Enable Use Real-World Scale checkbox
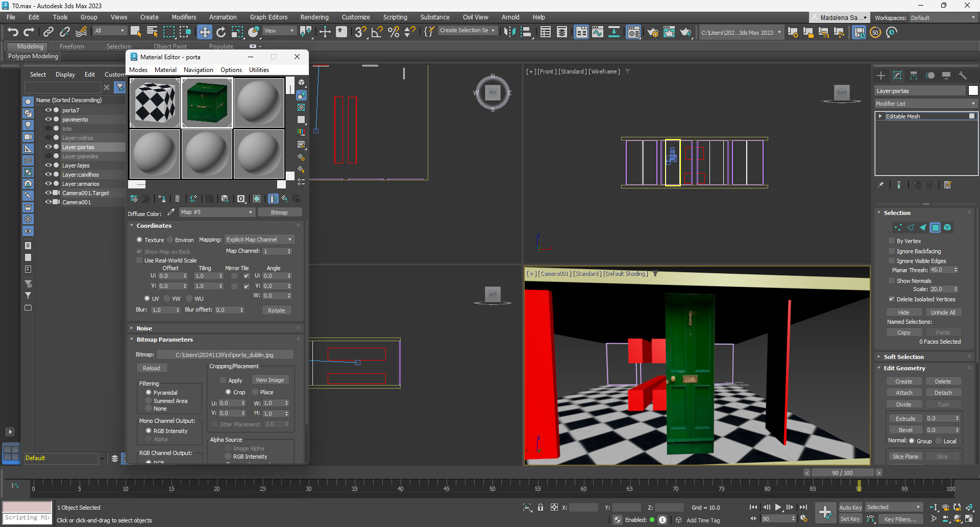 point(139,260)
